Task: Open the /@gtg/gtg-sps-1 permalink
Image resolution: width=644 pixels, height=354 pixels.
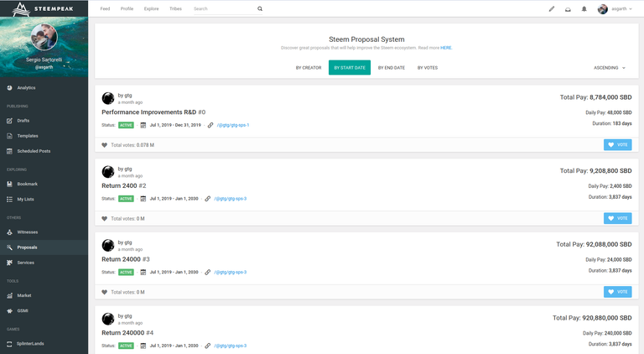Action: coord(233,125)
